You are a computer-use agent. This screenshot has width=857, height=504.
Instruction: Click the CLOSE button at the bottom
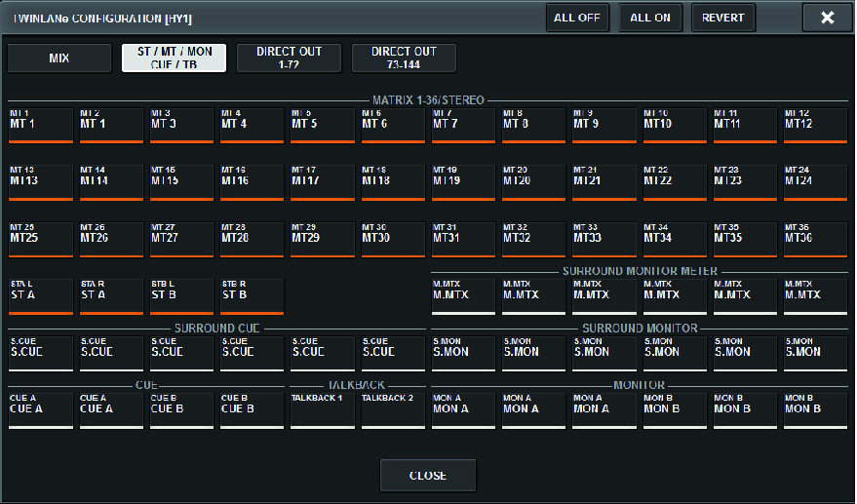[x=427, y=476]
